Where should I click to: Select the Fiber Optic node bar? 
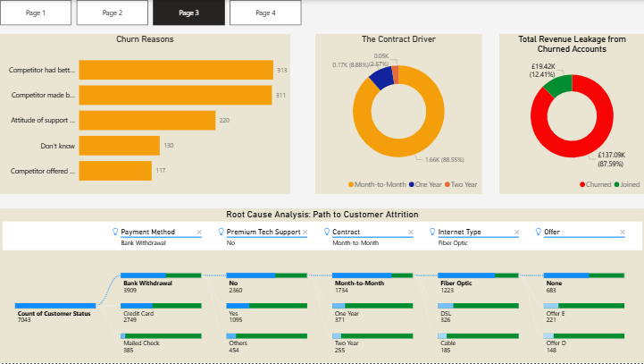click(x=478, y=275)
